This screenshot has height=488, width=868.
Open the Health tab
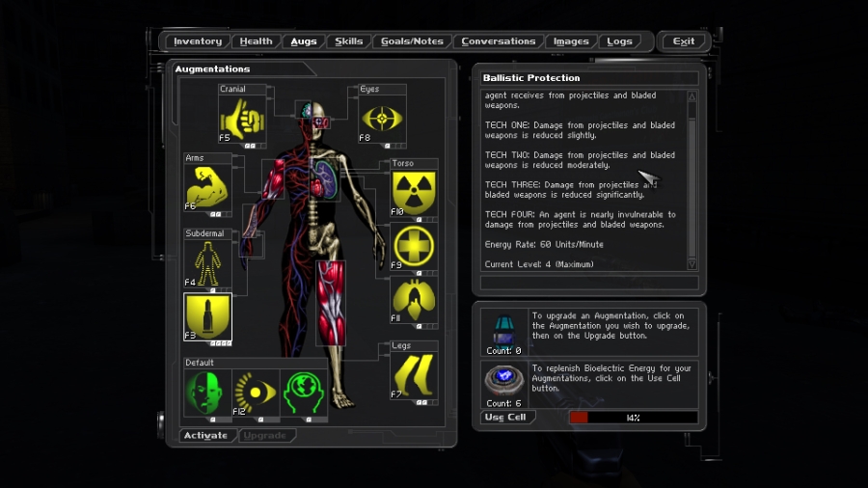click(x=256, y=41)
